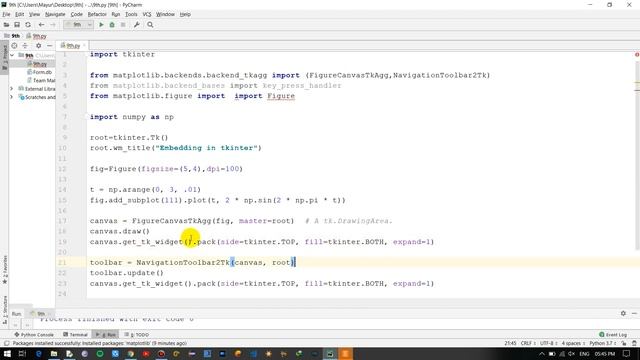
Task: Change CRLF line separator in status bar
Action: click(x=528, y=343)
